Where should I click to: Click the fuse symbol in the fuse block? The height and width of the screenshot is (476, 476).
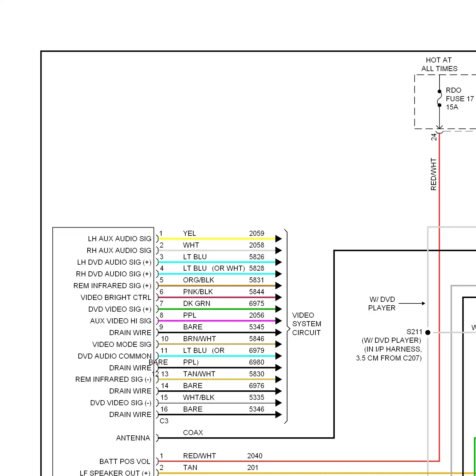click(440, 98)
